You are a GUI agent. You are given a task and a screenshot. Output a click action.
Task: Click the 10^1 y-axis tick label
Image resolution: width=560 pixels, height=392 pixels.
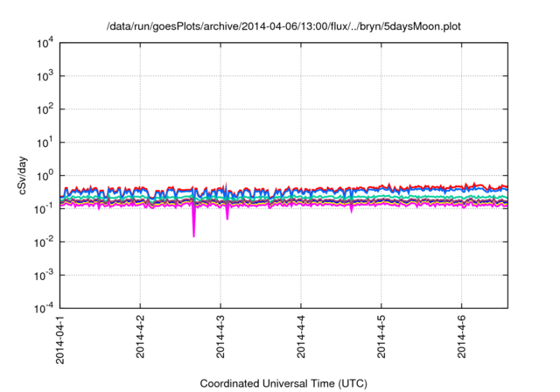pos(45,143)
